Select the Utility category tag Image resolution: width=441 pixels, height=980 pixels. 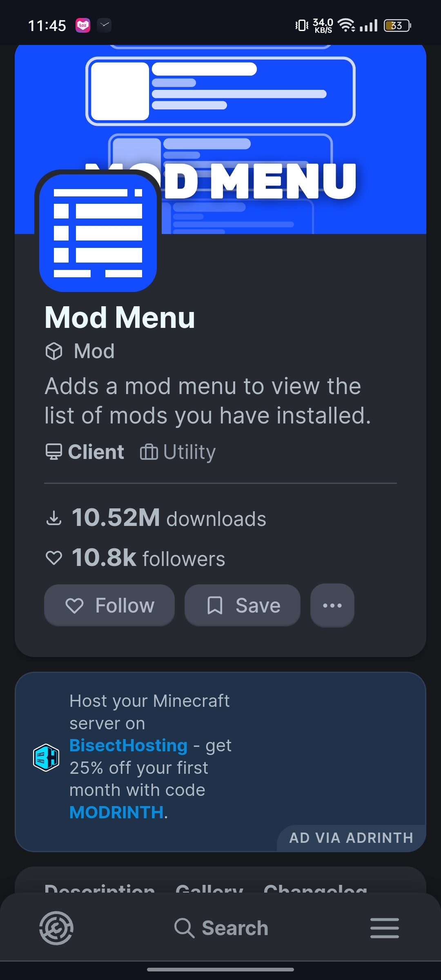point(178,452)
